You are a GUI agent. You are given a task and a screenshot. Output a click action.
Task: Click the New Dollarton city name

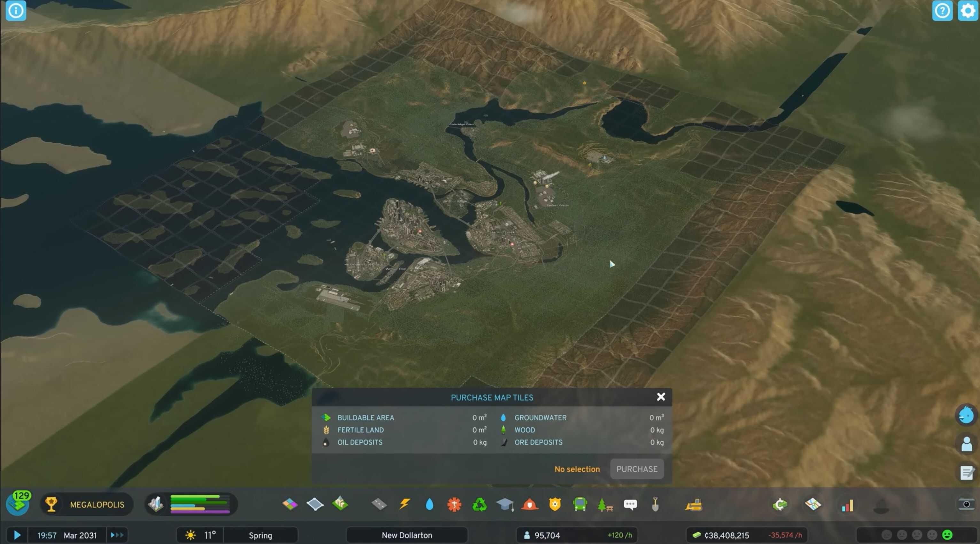[407, 535]
